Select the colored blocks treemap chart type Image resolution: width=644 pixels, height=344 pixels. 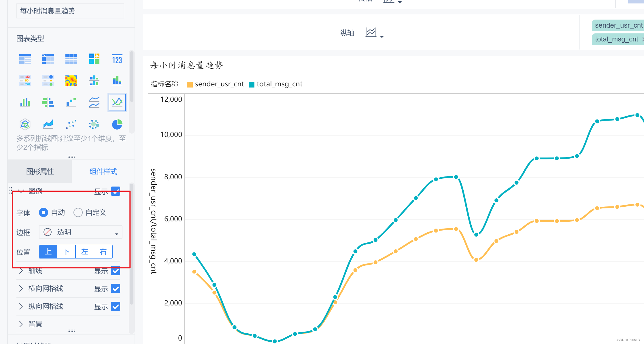[94, 59]
